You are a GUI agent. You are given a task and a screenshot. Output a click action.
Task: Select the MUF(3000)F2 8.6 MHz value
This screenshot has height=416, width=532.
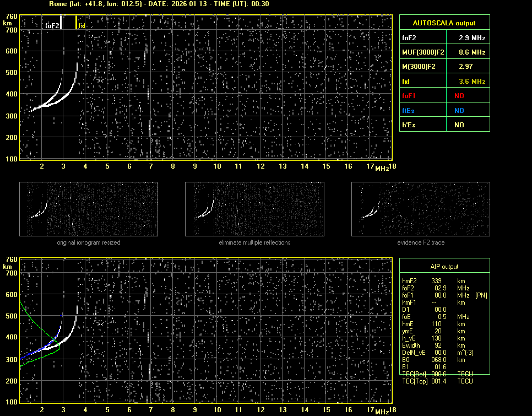click(468, 52)
